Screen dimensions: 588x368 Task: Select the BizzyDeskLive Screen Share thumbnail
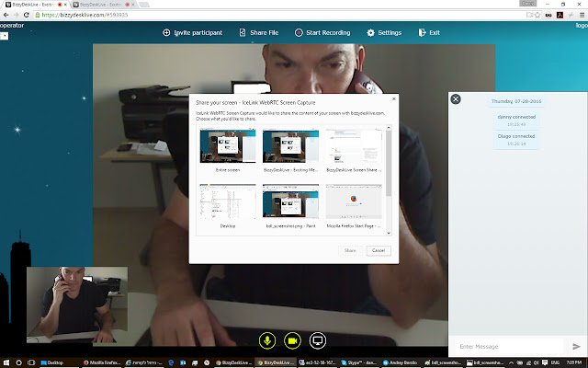pos(354,146)
